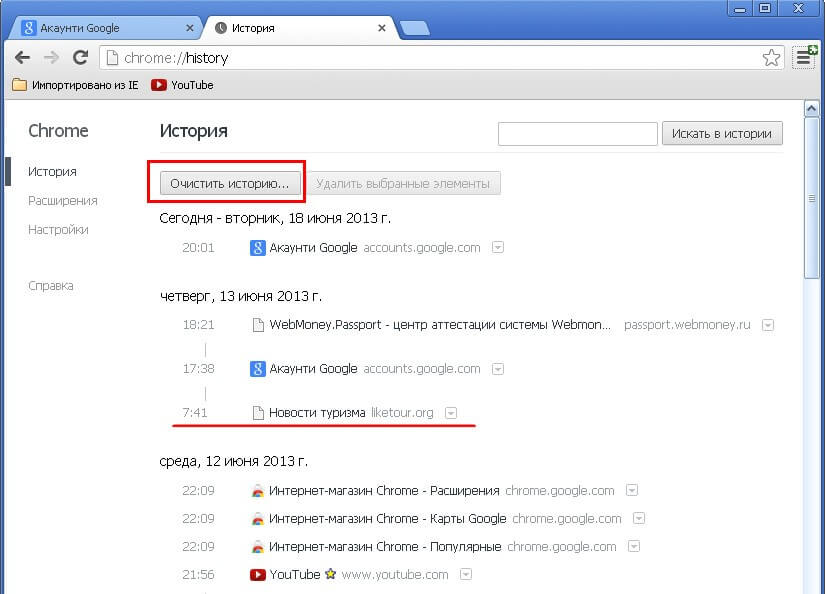This screenshot has height=594, width=825.
Task: Click 'Удалить выбранные элементы' button
Action: (x=404, y=184)
